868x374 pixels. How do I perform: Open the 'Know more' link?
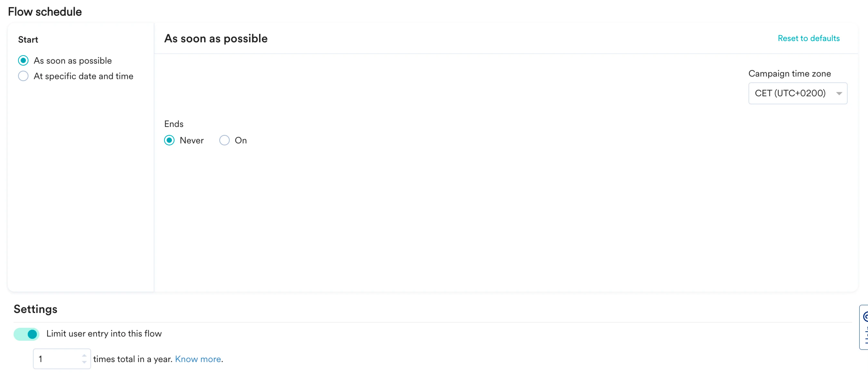198,359
